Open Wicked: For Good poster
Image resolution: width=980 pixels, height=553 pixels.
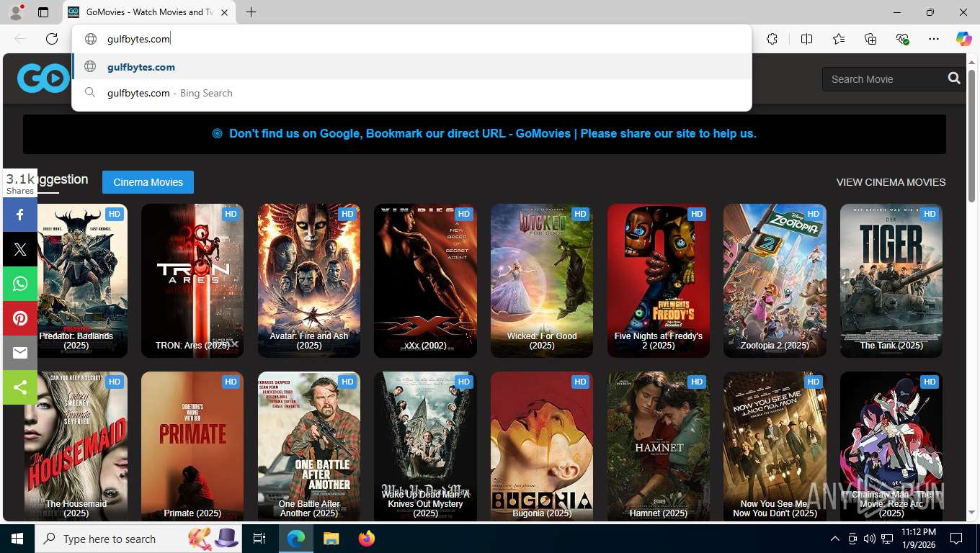pos(542,281)
